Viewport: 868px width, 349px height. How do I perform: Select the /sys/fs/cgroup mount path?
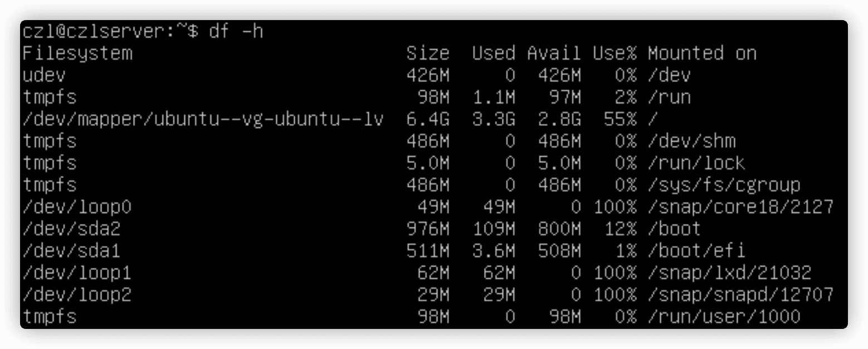coord(724,185)
